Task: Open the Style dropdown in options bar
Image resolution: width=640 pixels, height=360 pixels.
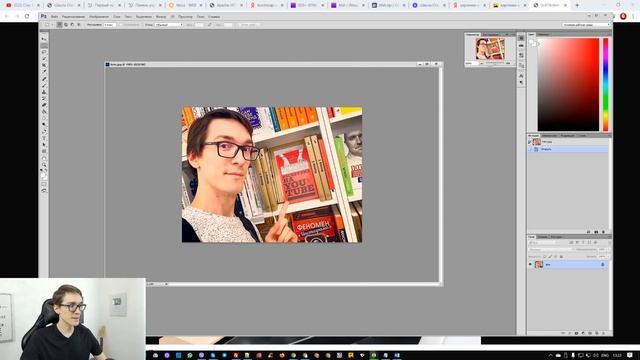Action: pyautogui.click(x=169, y=24)
